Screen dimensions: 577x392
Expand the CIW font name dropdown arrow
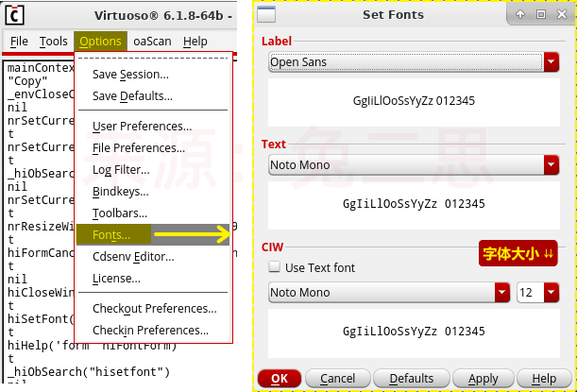click(502, 292)
